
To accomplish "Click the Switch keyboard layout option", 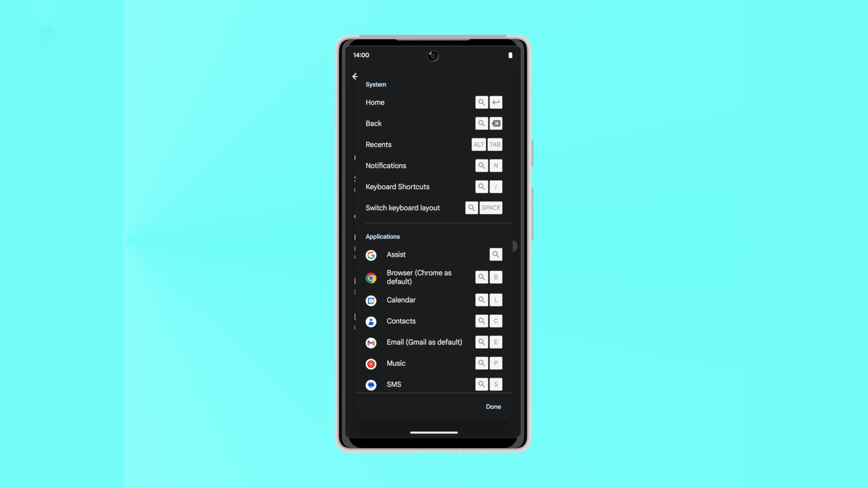I will pyautogui.click(x=402, y=207).
